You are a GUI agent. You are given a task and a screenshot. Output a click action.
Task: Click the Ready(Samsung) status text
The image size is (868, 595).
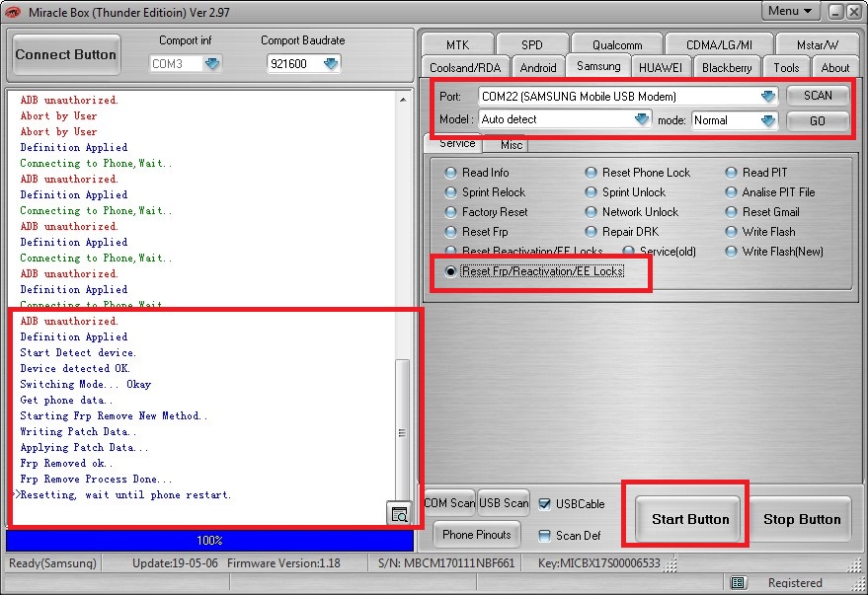[52, 562]
